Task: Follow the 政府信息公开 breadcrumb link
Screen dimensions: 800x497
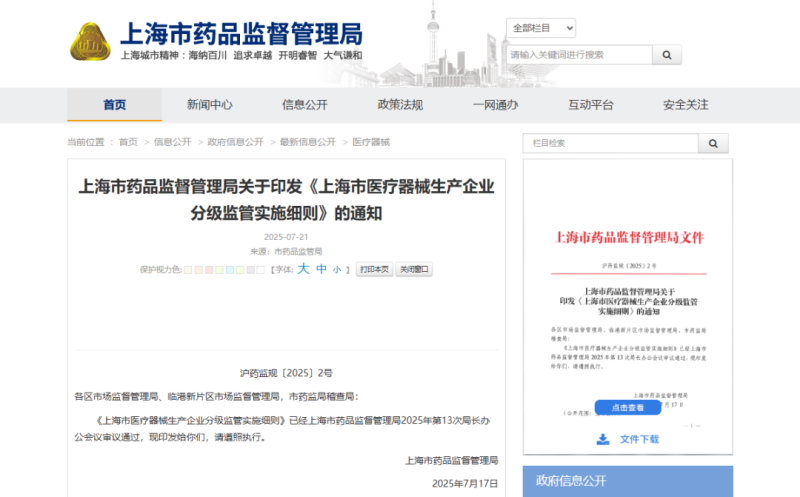Action: (235, 142)
